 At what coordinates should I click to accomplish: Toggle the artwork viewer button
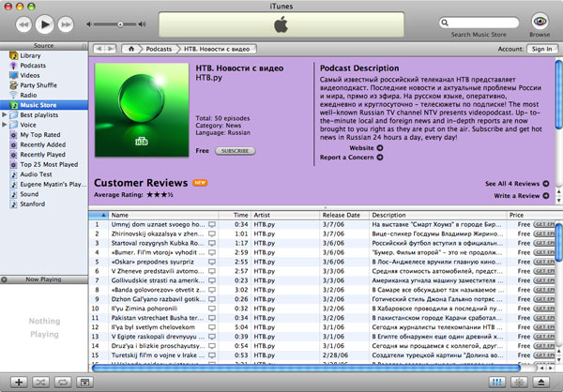pyautogui.click(x=84, y=383)
